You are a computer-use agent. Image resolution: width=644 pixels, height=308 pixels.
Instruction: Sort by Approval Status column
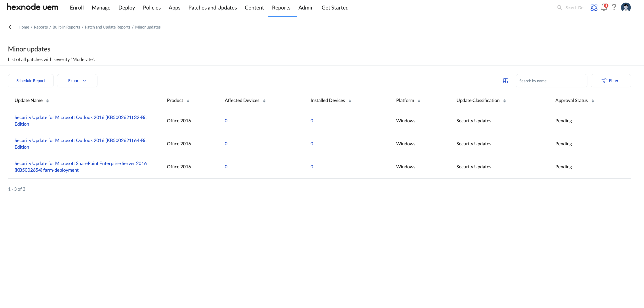click(593, 101)
